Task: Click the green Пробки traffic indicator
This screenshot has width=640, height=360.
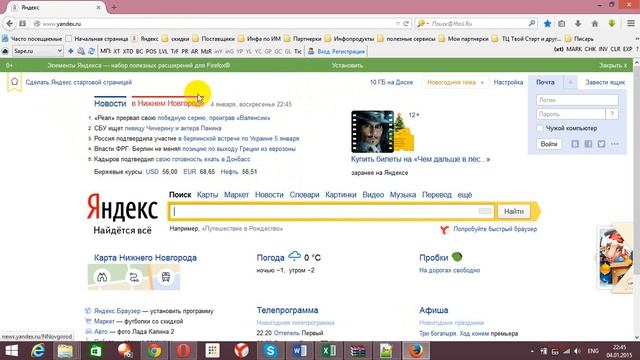Action: 457,257
